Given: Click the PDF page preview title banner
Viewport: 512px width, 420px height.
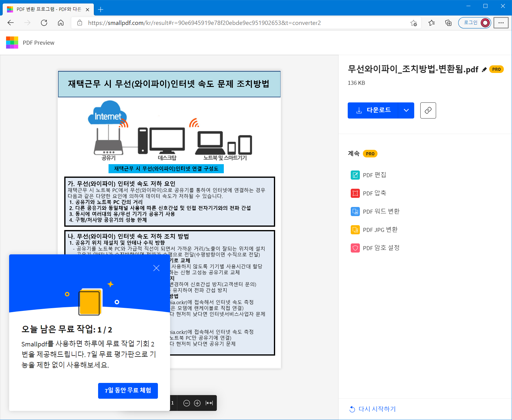Looking at the screenshot, I should coord(169,84).
